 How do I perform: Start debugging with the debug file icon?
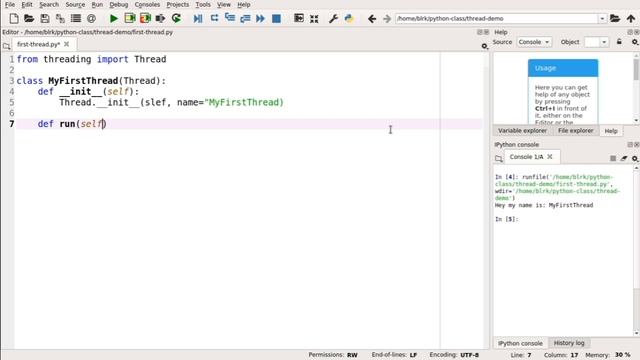tap(198, 18)
